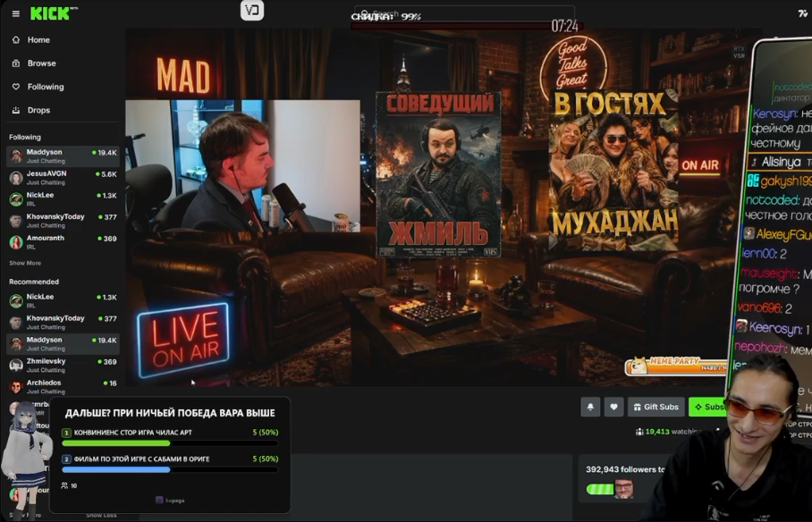Click Amouranth's avatar in the Following list

pos(16,242)
